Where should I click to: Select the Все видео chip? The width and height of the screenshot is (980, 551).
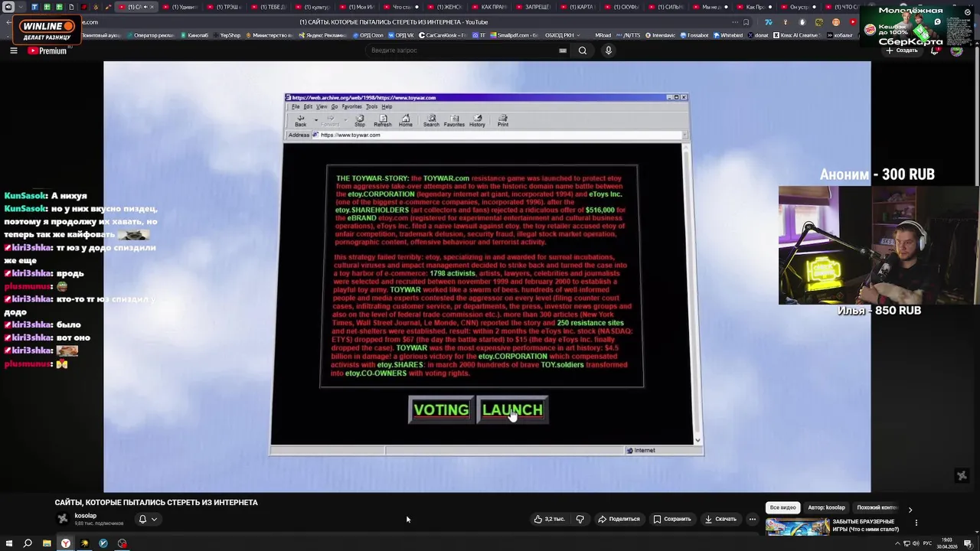pos(783,507)
